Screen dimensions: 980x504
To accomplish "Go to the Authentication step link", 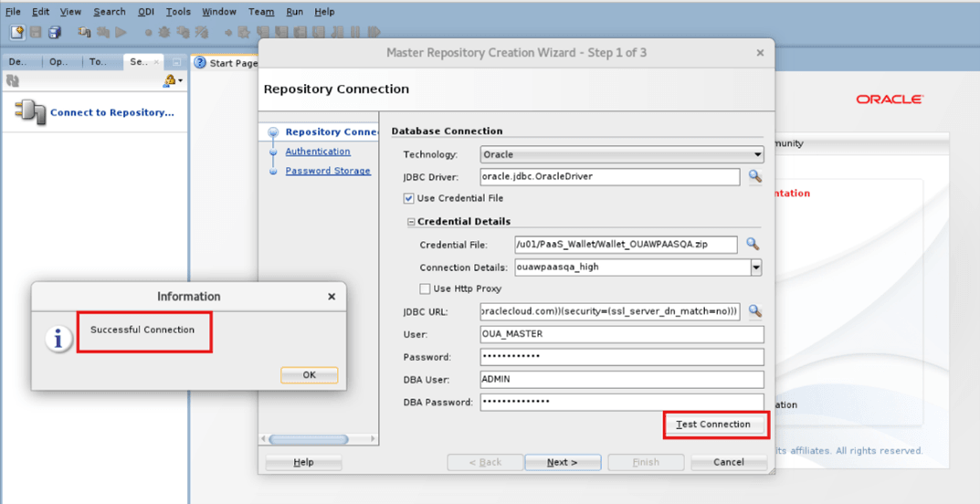I will click(x=318, y=152).
